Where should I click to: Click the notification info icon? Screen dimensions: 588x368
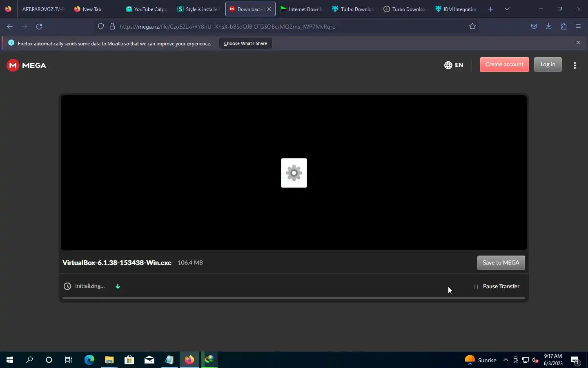[11, 43]
